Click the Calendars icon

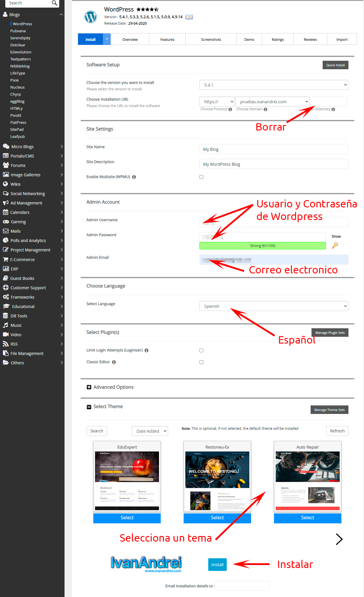coord(5,212)
